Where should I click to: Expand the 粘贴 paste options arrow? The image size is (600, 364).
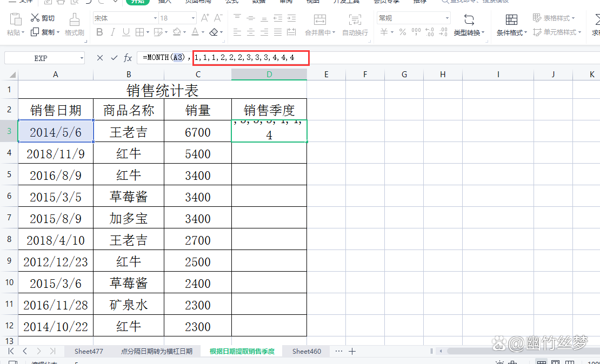pos(23,33)
